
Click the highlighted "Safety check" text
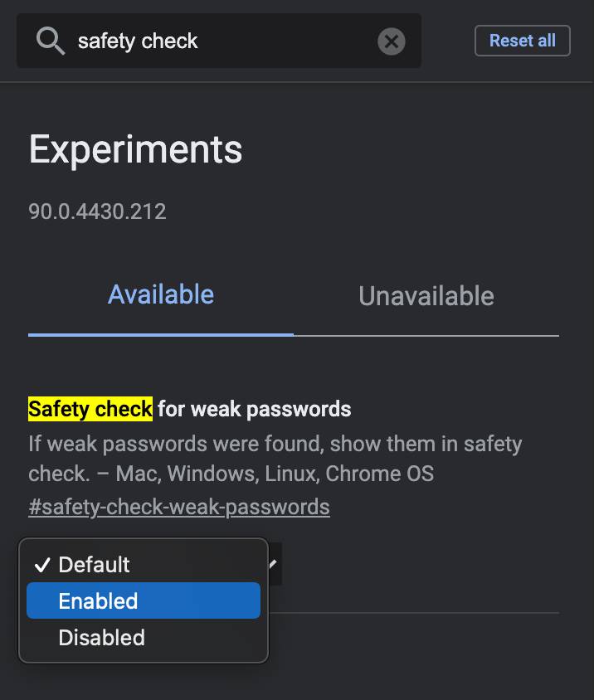[x=90, y=409]
